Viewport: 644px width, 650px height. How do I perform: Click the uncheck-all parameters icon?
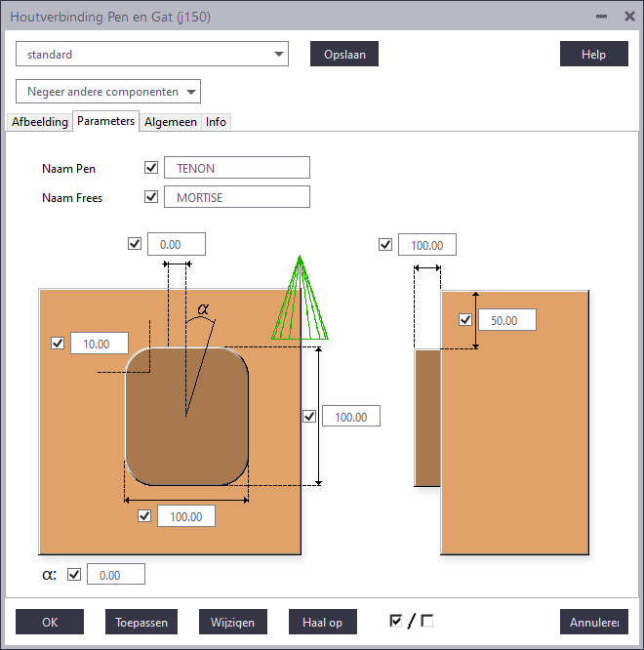coord(427,621)
